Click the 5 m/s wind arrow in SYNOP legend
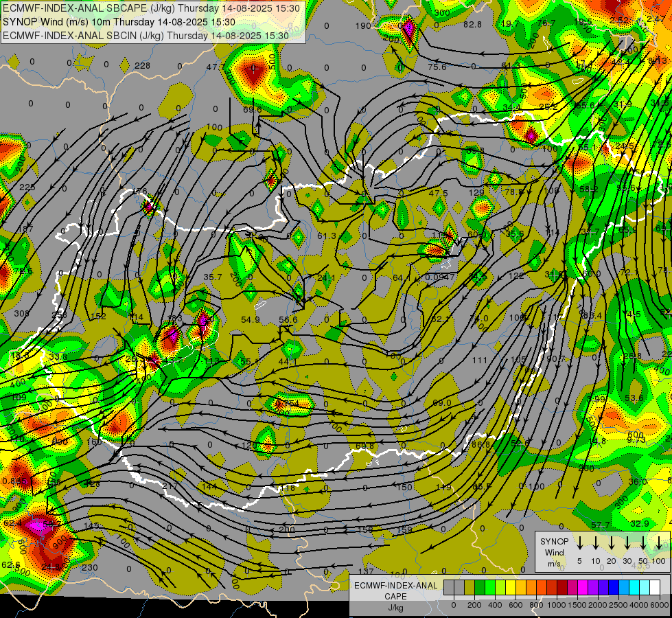The image size is (672, 618). pos(579,542)
